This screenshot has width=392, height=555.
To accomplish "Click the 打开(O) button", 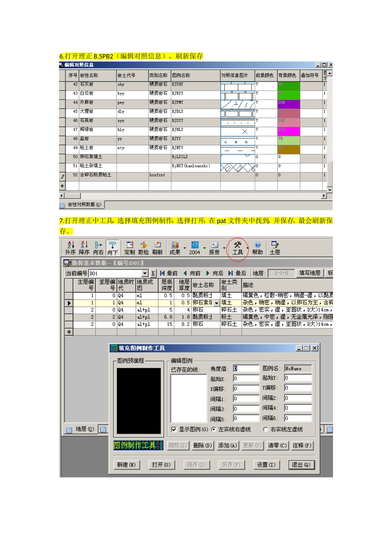I will [x=161, y=465].
